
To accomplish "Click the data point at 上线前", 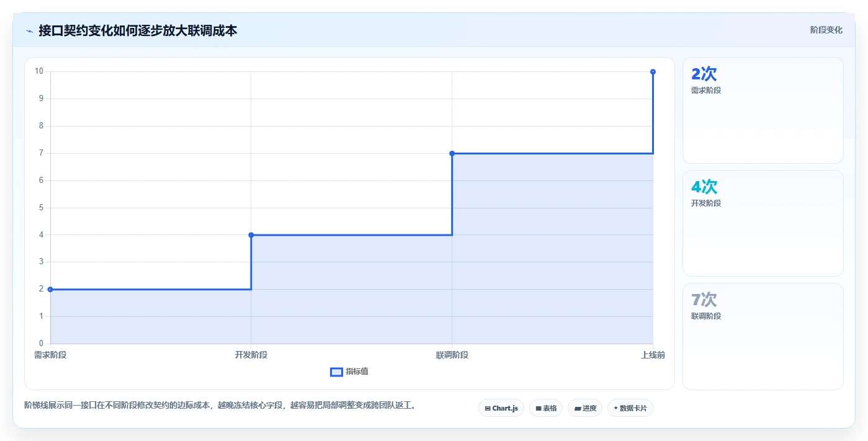I will 653,72.
